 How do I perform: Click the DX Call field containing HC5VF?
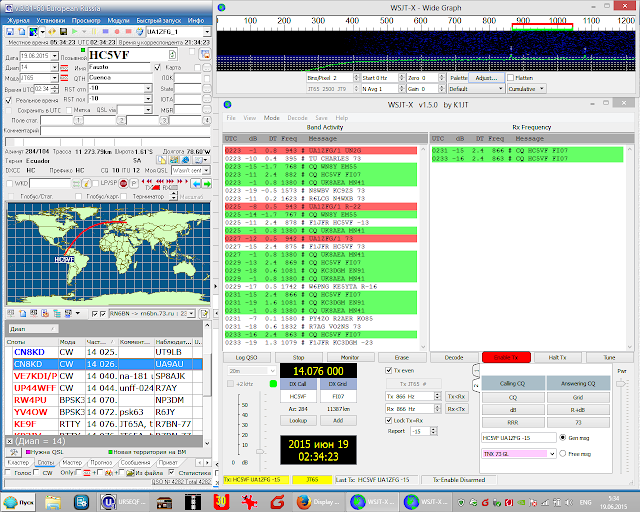pos(298,396)
